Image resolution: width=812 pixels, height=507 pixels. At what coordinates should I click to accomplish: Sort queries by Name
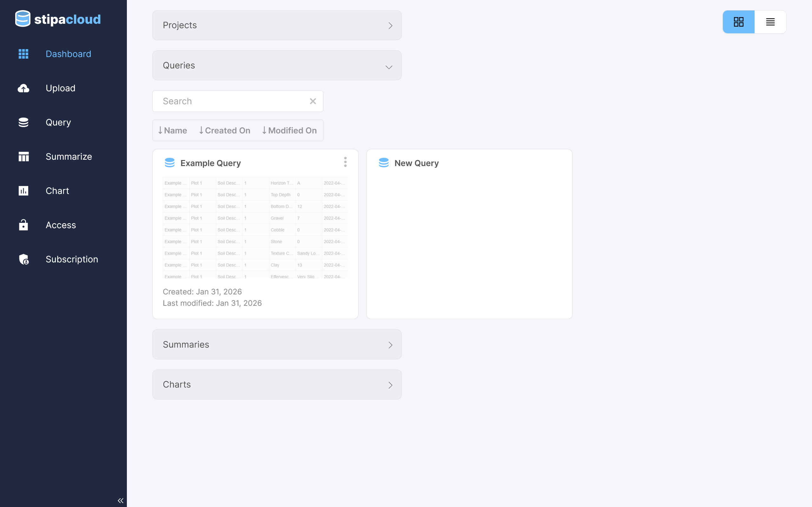[x=173, y=131]
